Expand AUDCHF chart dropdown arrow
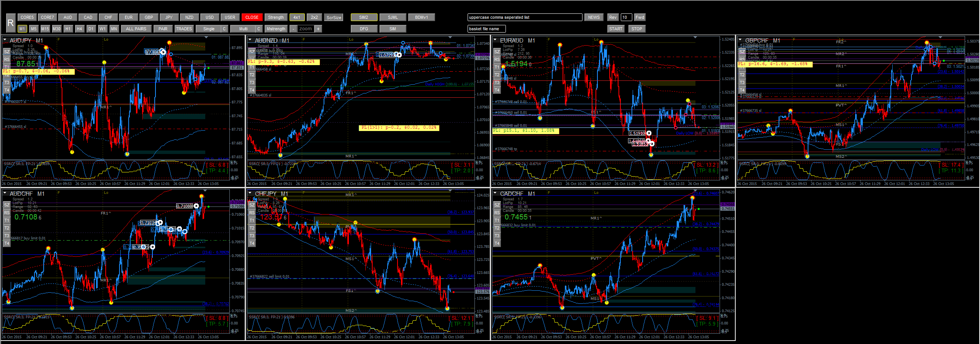Viewport: 980px width, 344px height. 5,193
